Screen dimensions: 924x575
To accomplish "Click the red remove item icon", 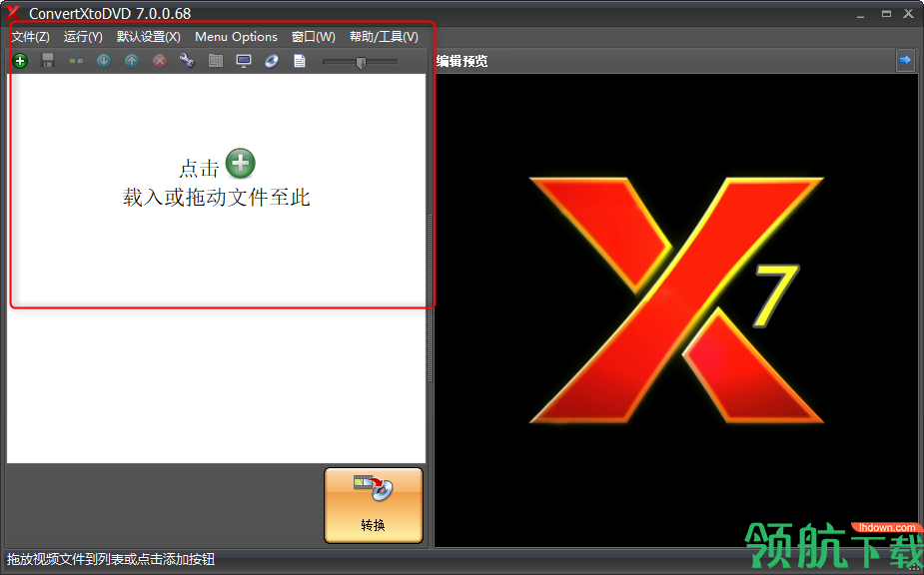I will 159,60.
